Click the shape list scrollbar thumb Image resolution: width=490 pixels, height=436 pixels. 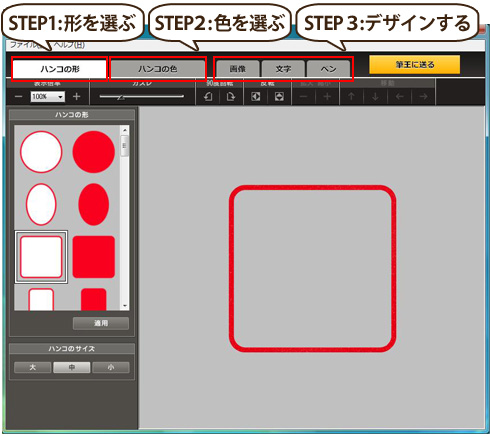pyautogui.click(x=125, y=146)
